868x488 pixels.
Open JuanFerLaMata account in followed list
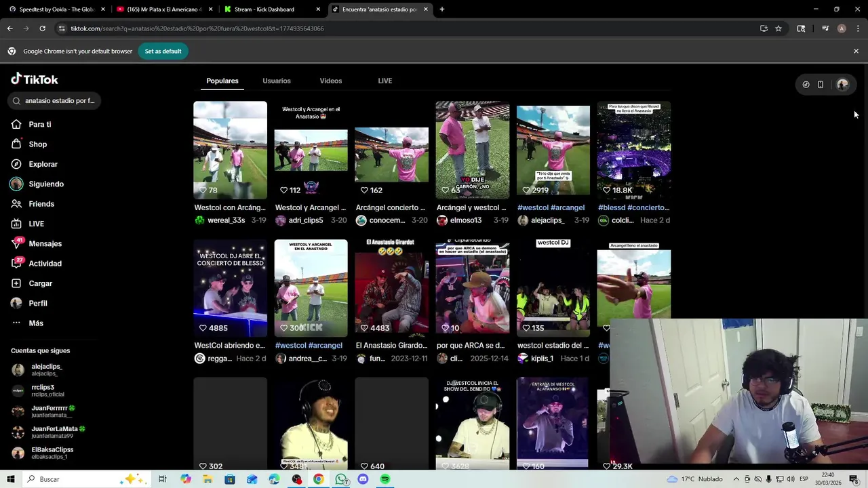tap(51, 432)
